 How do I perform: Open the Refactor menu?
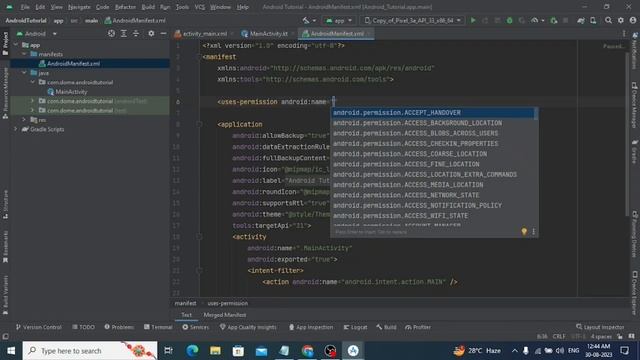point(125,7)
